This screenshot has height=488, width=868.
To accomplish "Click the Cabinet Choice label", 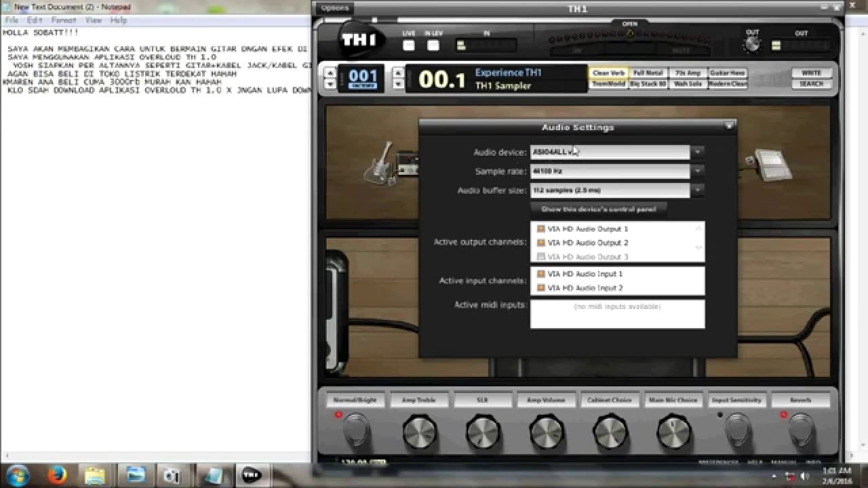I will pos(609,400).
